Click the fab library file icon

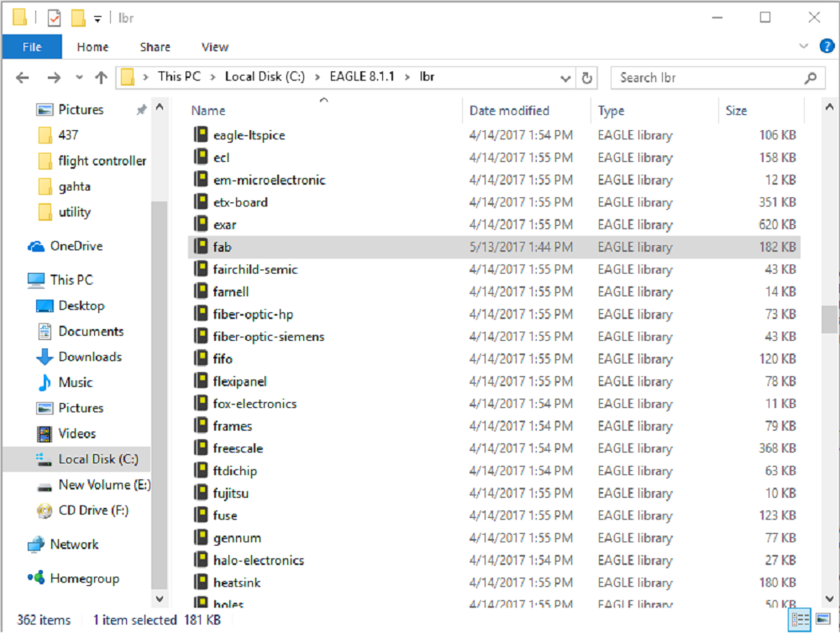pyautogui.click(x=201, y=246)
